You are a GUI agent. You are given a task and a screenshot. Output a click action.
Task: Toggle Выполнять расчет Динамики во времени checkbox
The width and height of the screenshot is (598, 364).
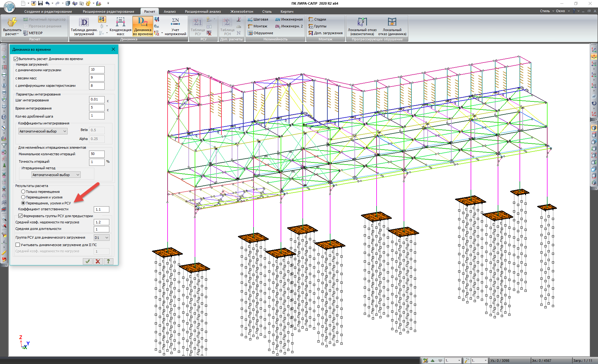(16, 59)
